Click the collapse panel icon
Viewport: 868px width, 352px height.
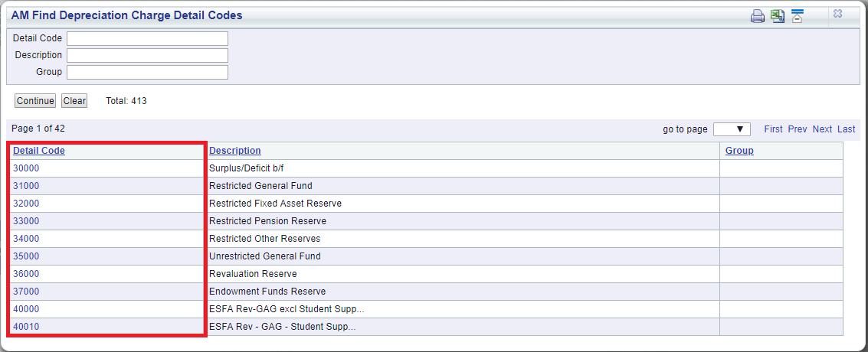[x=798, y=16]
